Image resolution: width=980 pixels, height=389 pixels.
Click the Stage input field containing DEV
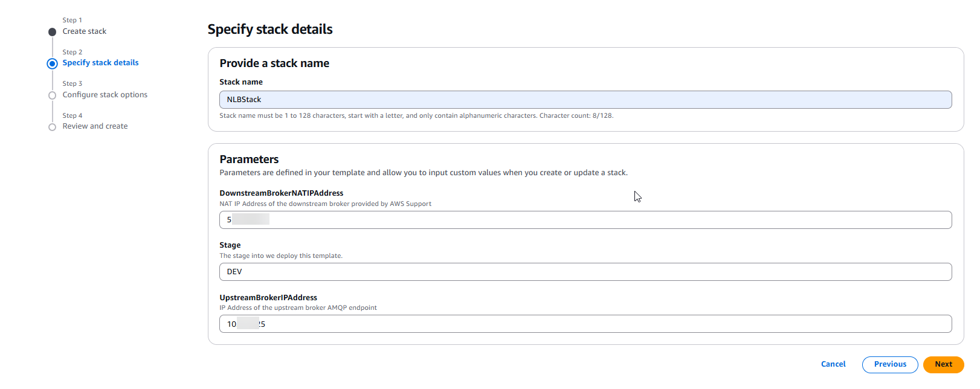[585, 272]
